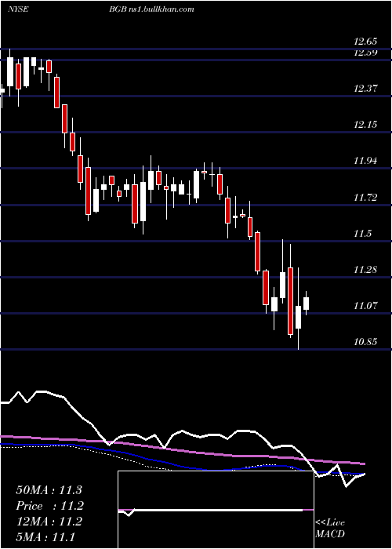Click inside the MACD inset panel
The image size is (392, 549).
(x=216, y=510)
